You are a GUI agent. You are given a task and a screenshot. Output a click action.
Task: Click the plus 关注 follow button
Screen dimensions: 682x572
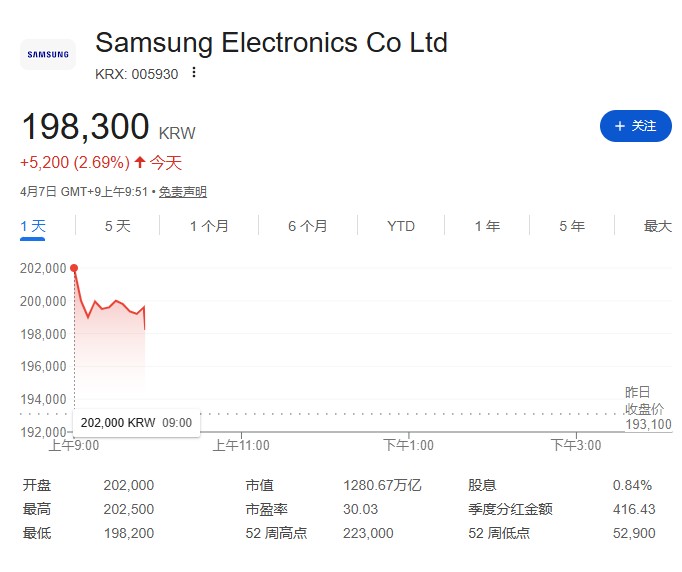click(x=635, y=126)
